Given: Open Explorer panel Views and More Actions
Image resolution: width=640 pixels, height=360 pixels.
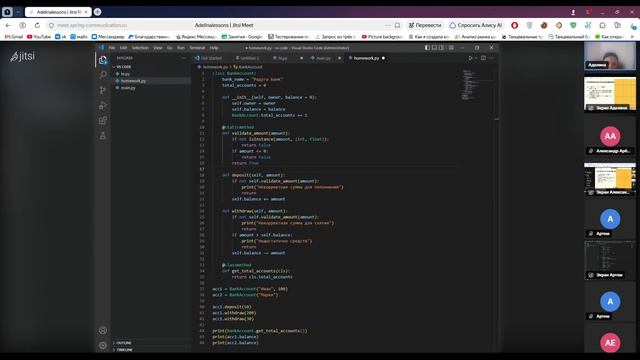Looking at the screenshot, I should [x=183, y=58].
